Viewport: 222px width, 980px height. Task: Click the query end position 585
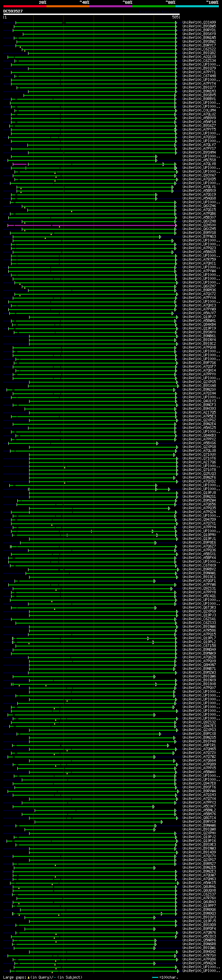coord(175,17)
